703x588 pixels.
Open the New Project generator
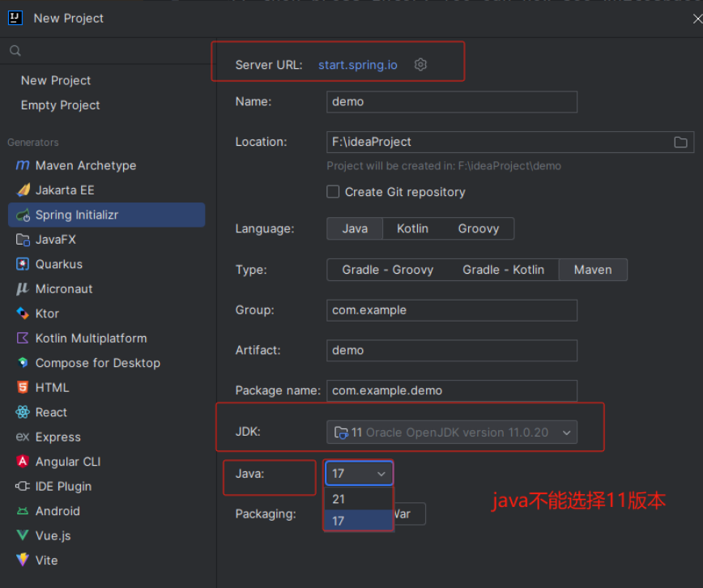click(x=56, y=81)
